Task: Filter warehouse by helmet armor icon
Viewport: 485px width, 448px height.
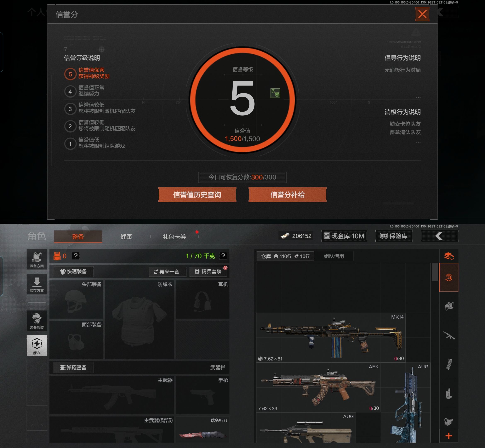Action: pos(449,306)
